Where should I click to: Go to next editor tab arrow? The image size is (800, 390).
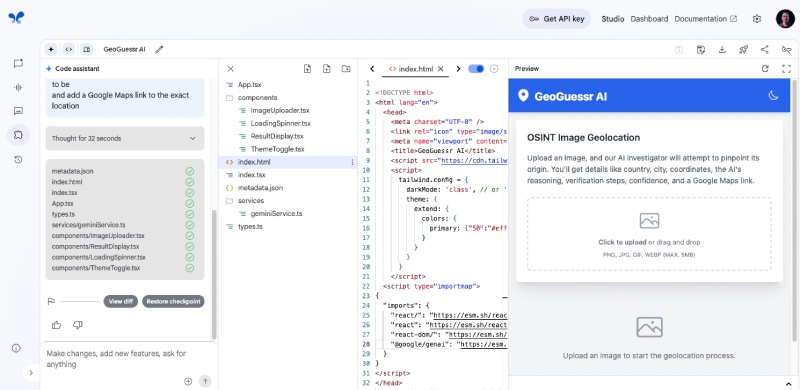coord(458,69)
